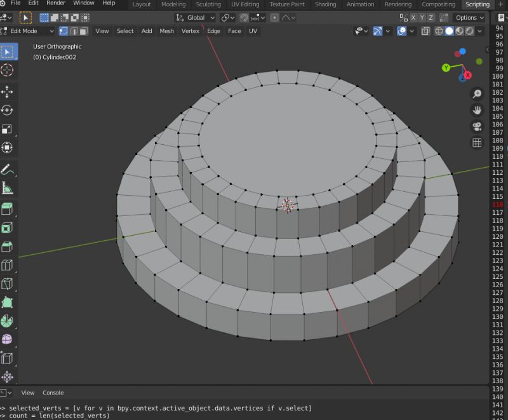Choose the Extrude Region tool

pos(8,209)
